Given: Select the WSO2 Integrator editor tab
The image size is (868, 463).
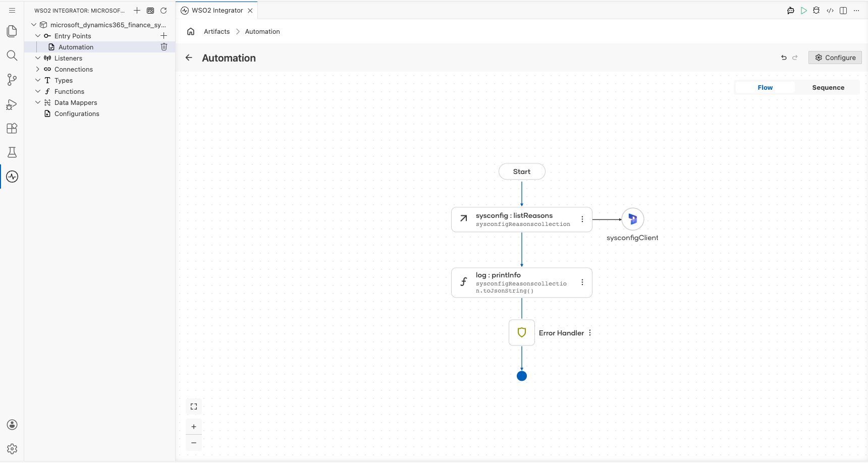Looking at the screenshot, I should (217, 10).
